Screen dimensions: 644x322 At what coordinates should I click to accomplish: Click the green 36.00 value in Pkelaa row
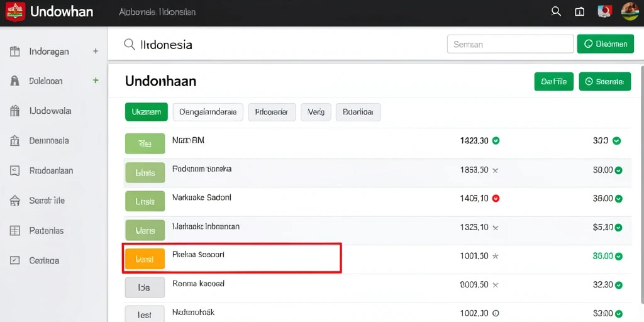603,256
